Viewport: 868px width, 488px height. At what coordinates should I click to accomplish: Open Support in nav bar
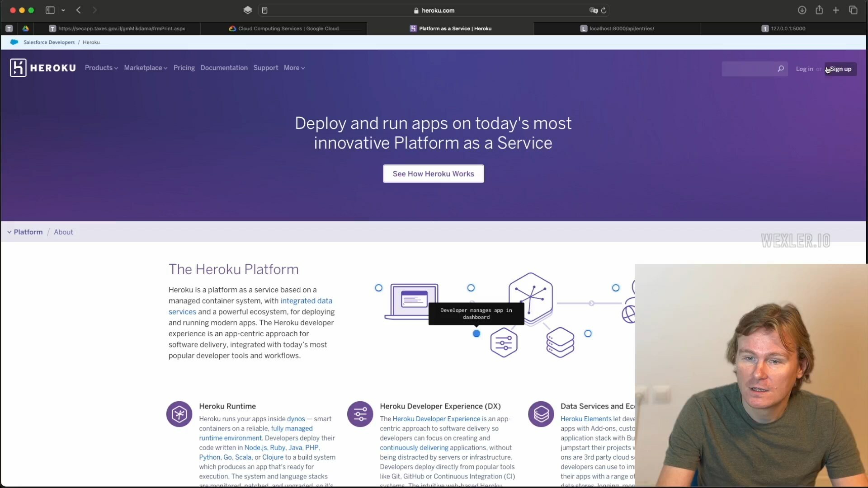266,68
